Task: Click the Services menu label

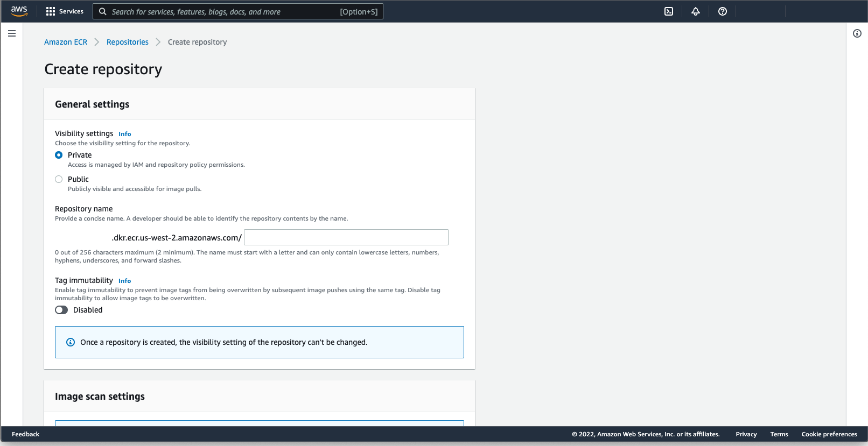Action: 71,11
